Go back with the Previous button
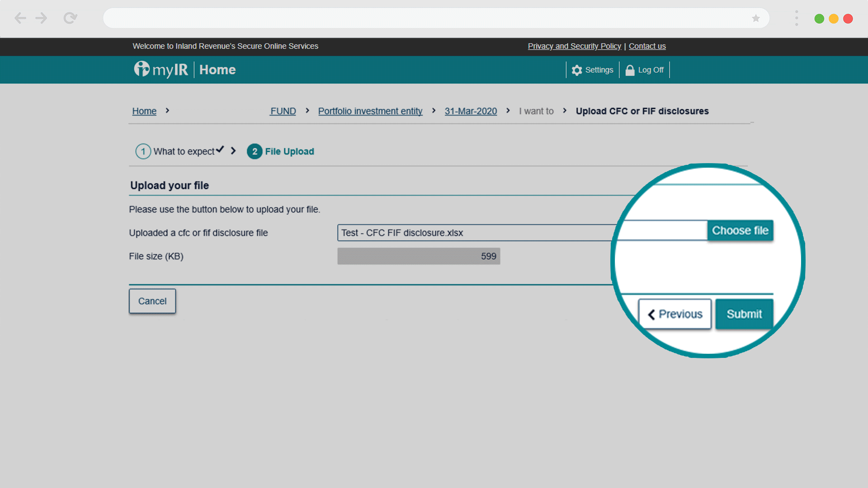 675,314
